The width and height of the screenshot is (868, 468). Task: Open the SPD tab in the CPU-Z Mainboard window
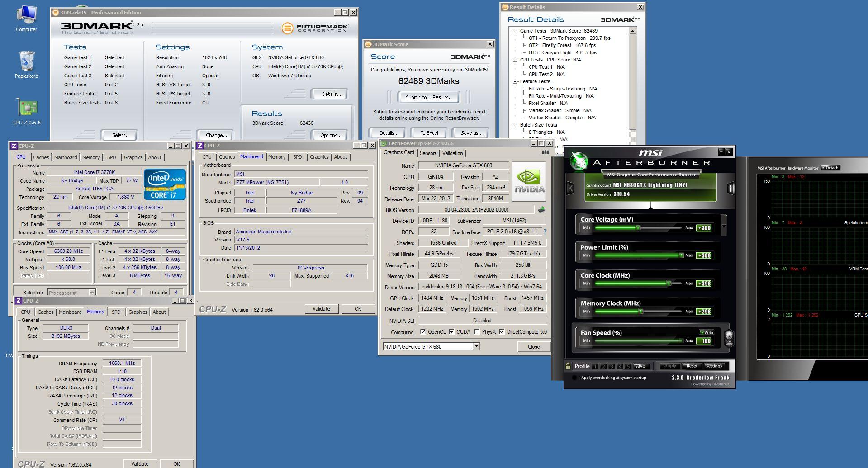tap(297, 157)
